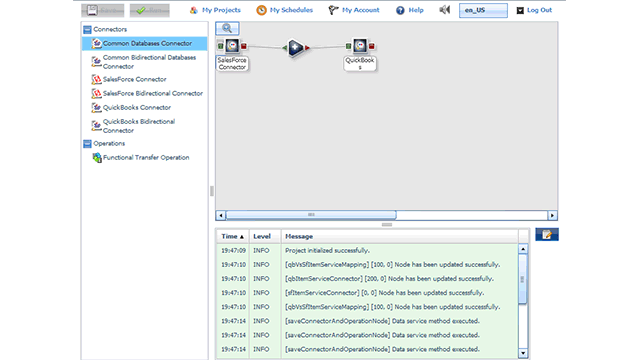Image resolution: width=640 pixels, height=360 pixels.
Task: Open the My Account page
Action: [361, 10]
